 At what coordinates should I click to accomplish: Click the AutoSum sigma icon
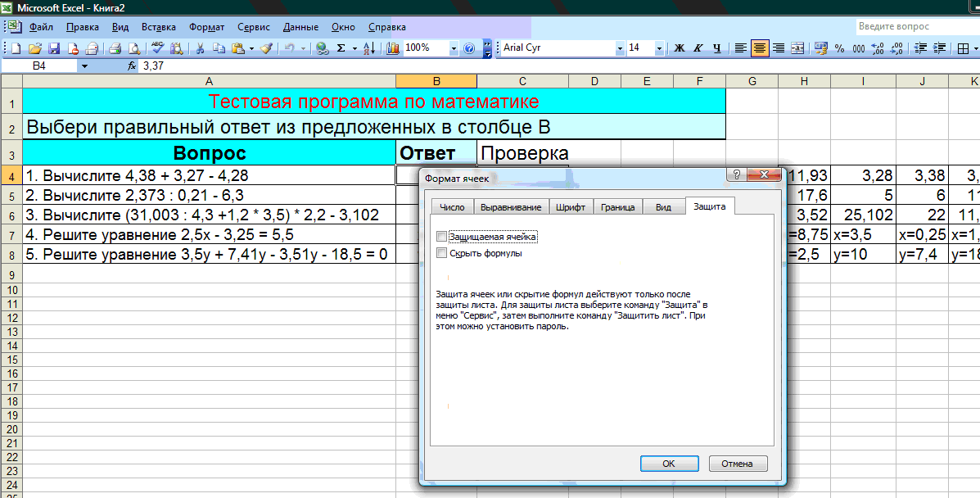coord(341,48)
